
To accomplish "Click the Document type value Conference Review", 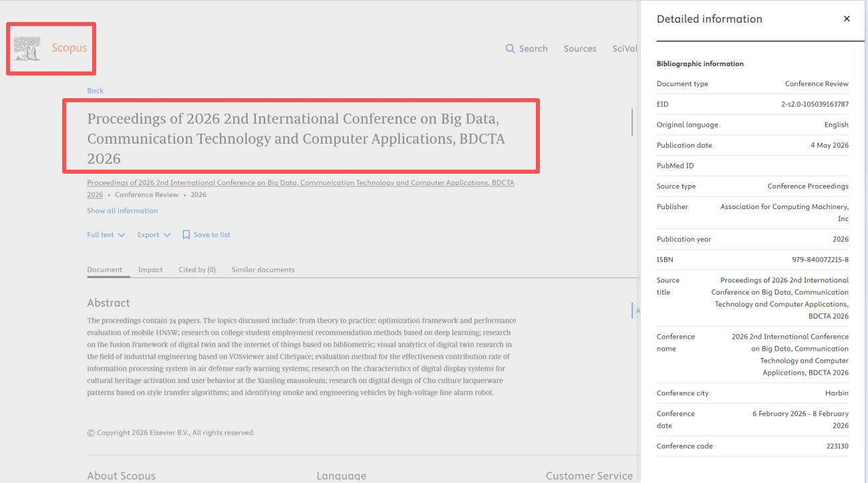I will tap(817, 84).
